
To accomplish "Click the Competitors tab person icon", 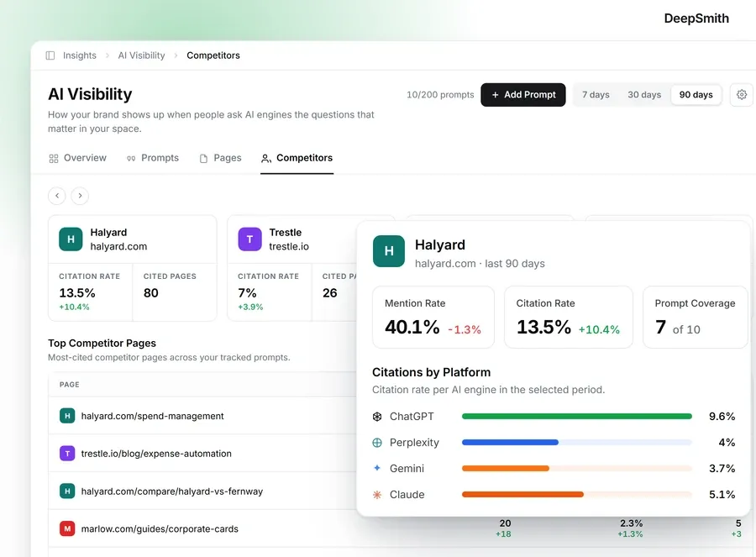I will coord(266,158).
